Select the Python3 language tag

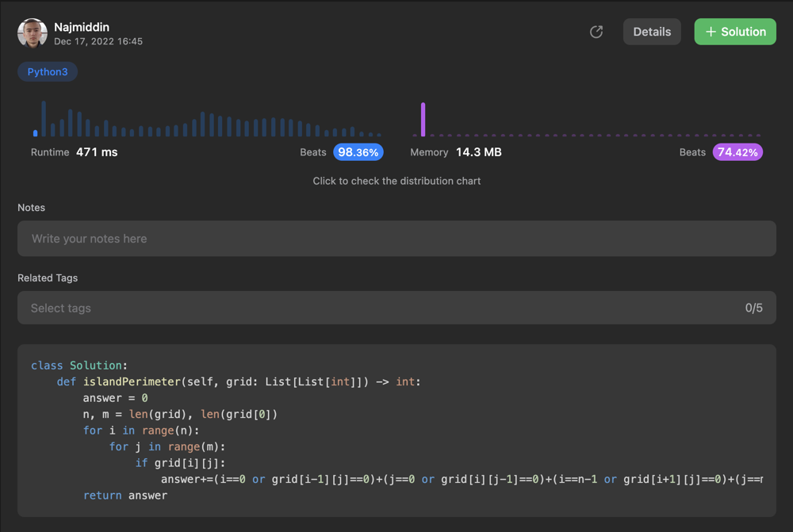pos(48,71)
